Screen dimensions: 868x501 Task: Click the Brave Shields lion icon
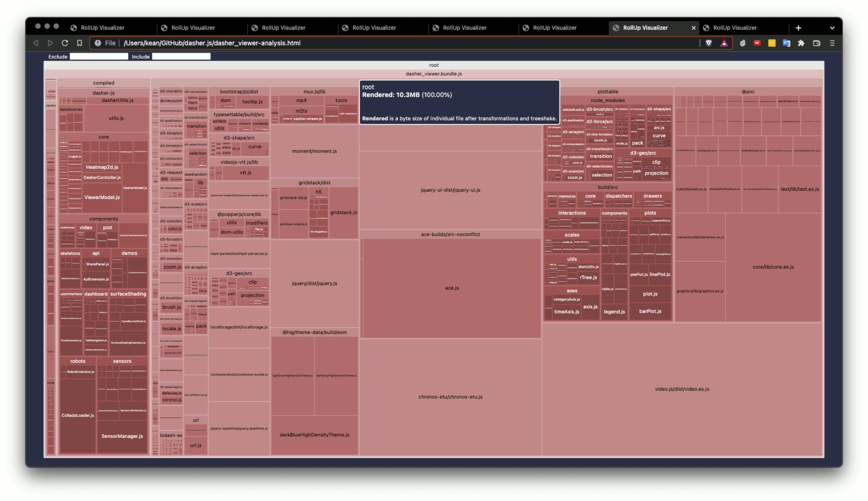(x=708, y=43)
